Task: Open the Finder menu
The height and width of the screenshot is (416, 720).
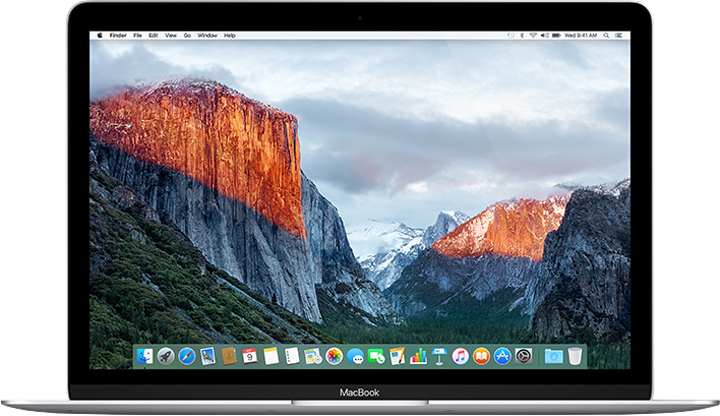Action: click(118, 35)
